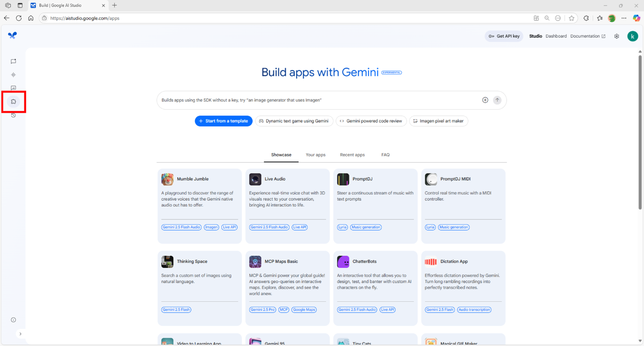The image size is (644, 346).
Task: Go back with the browser back arrow
Action: (x=6, y=18)
